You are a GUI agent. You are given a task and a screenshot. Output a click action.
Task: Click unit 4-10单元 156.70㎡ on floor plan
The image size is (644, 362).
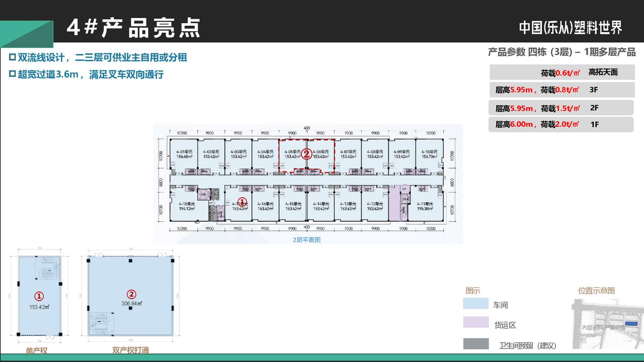pyautogui.click(x=429, y=156)
